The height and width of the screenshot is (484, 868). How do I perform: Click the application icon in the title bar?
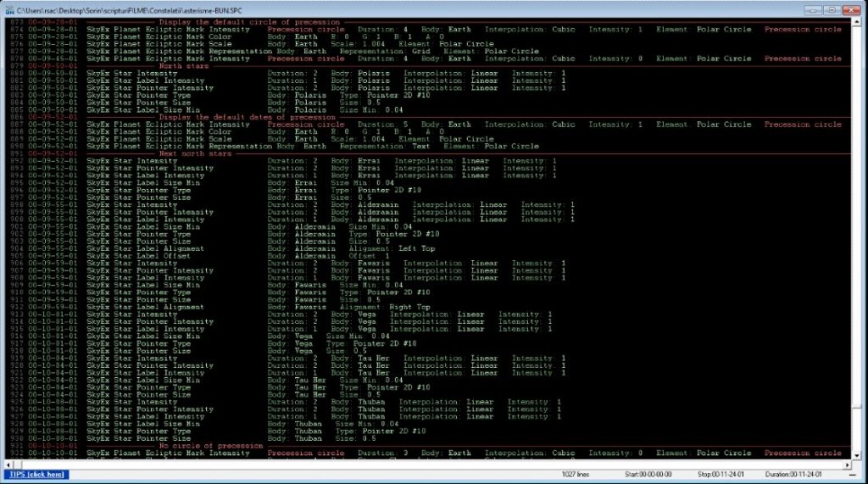(9, 8)
